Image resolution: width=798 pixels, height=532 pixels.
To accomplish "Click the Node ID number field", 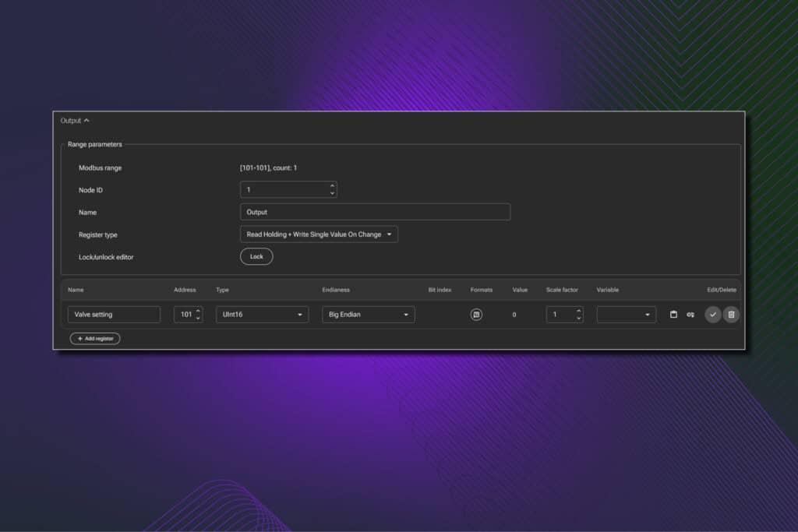I will [288, 190].
